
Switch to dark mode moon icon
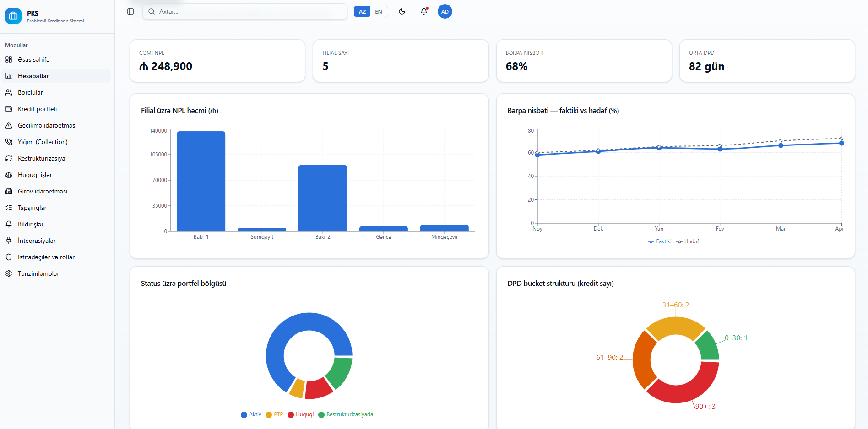pyautogui.click(x=402, y=11)
